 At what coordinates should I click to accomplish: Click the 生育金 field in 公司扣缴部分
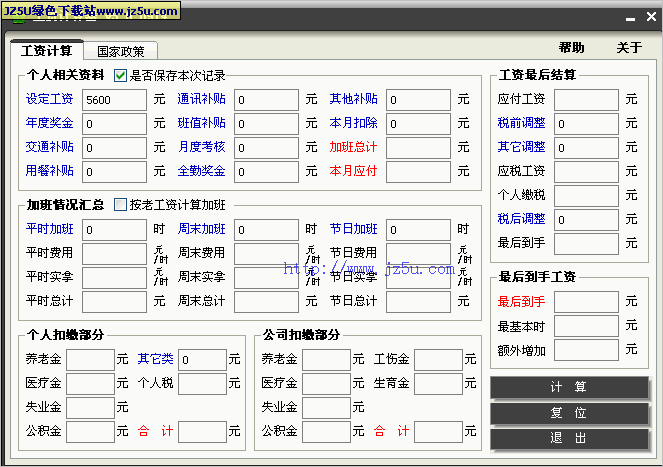[x=438, y=384]
